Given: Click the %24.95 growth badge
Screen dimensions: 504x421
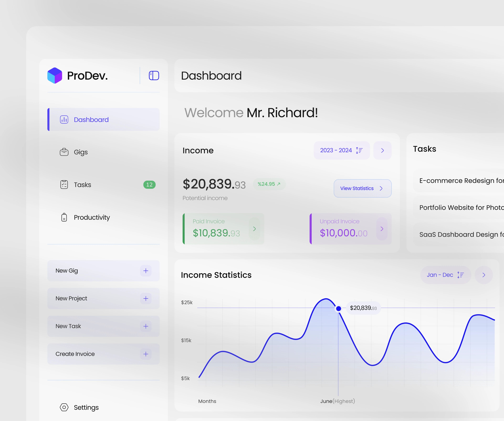Looking at the screenshot, I should click(269, 184).
